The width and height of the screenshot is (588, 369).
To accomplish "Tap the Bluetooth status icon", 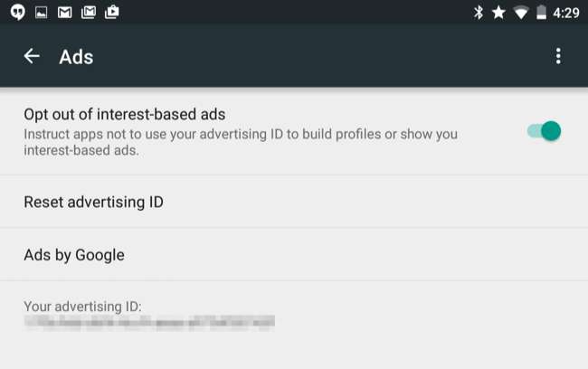I will [479, 13].
